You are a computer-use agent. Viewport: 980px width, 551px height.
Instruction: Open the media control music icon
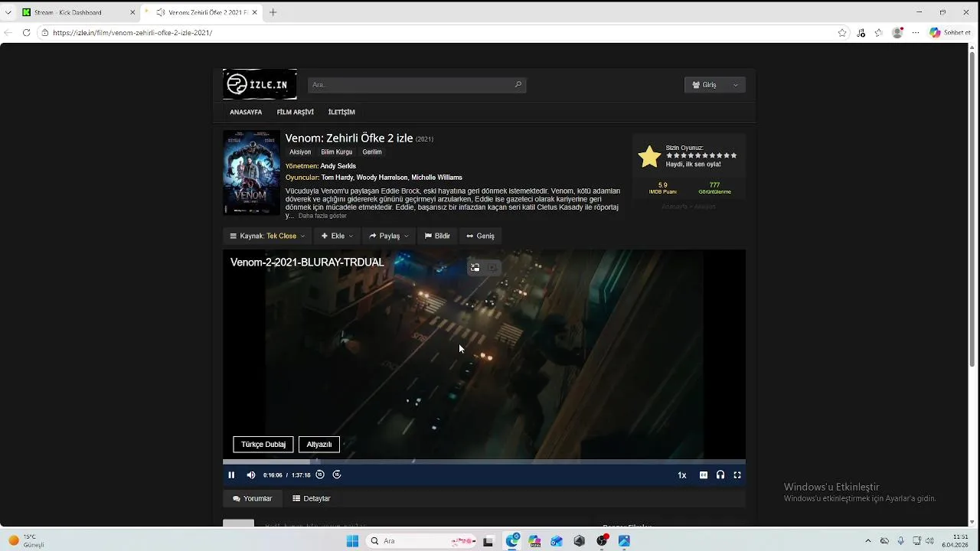861,33
